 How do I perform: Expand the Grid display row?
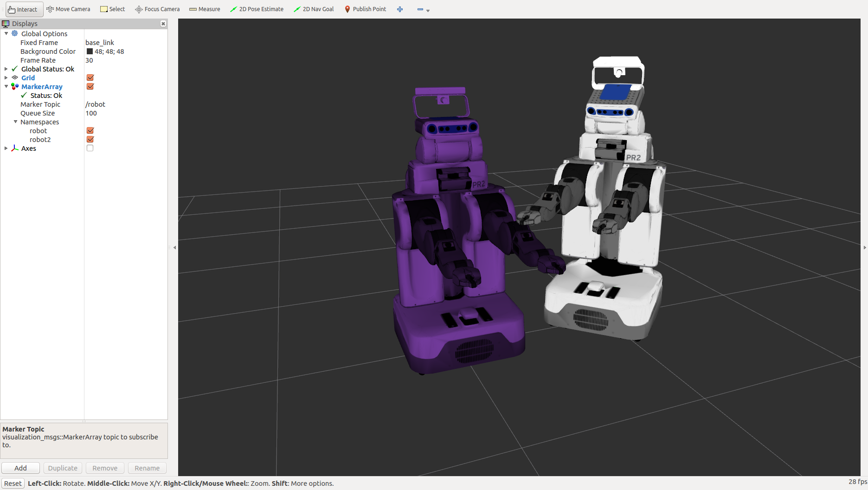point(6,77)
